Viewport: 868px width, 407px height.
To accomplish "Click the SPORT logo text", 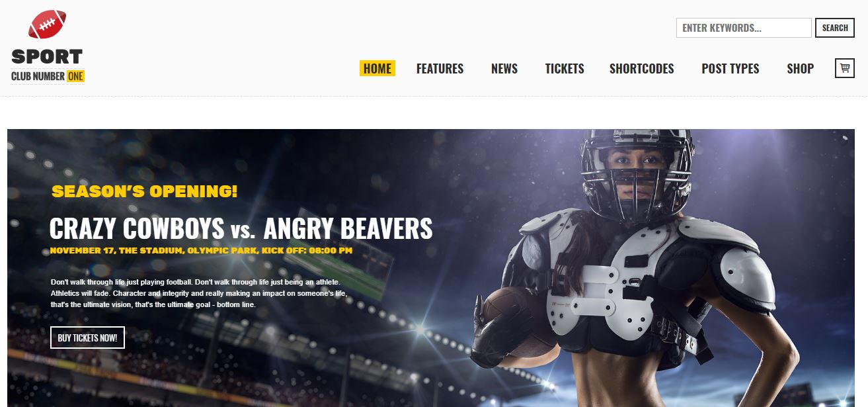I will coord(47,56).
